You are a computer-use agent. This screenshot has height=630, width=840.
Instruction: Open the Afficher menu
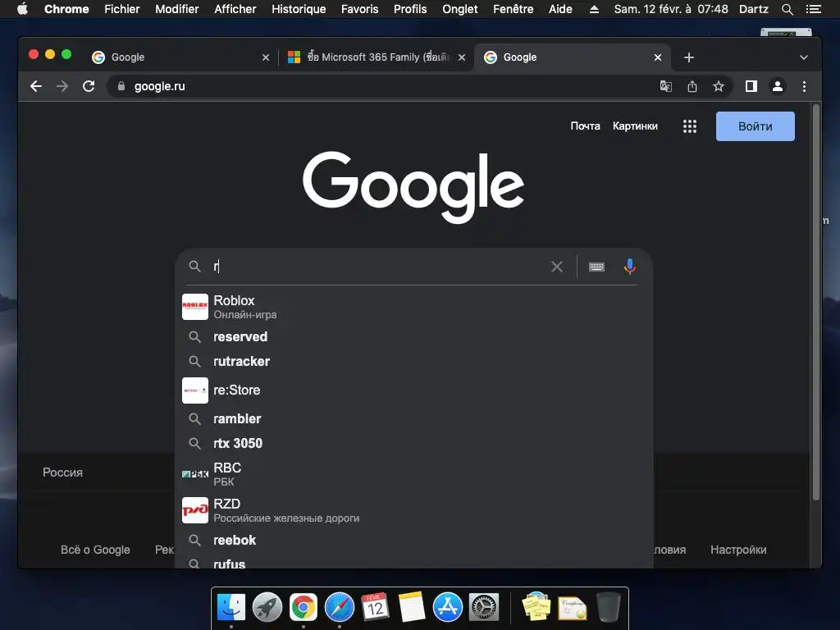coord(235,9)
